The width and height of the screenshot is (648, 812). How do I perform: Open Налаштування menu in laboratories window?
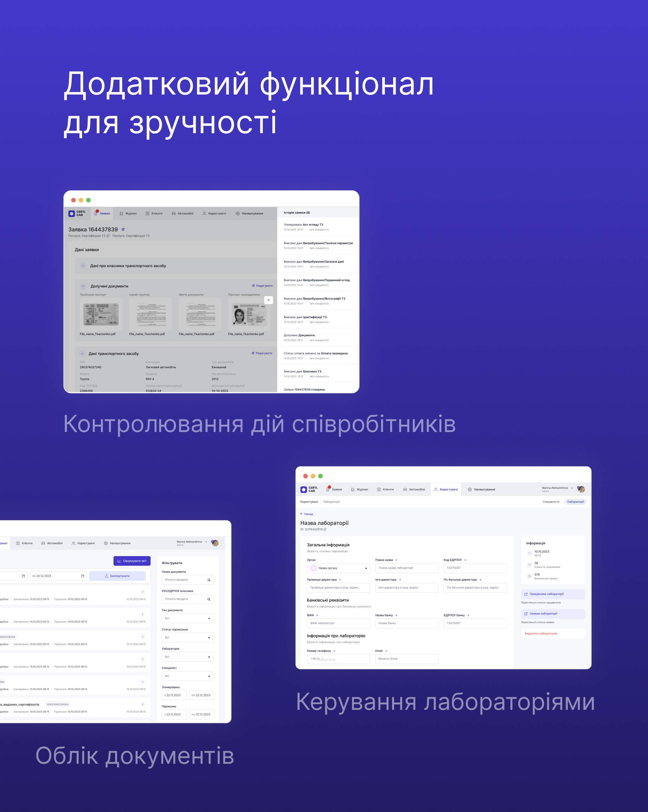(x=481, y=490)
